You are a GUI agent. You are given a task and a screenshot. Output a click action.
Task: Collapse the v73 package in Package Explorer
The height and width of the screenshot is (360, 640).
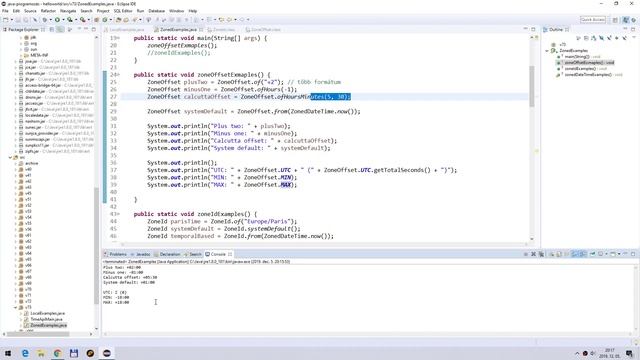16,307
